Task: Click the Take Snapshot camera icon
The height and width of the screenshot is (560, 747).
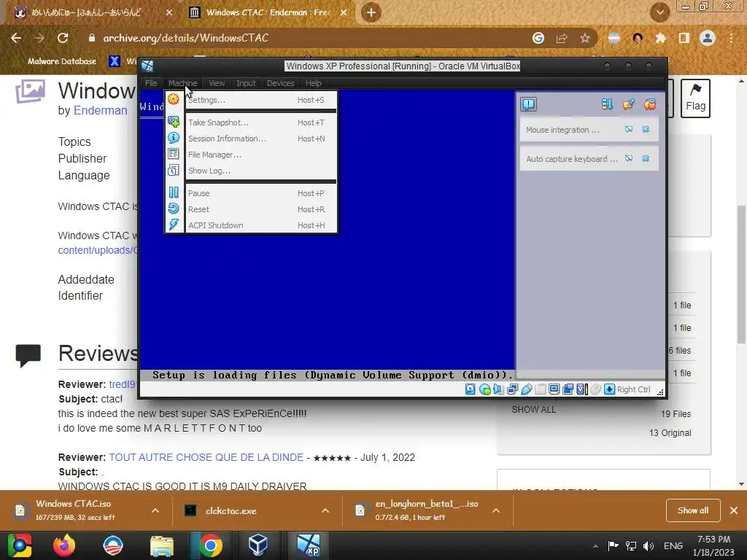Action: (x=174, y=122)
